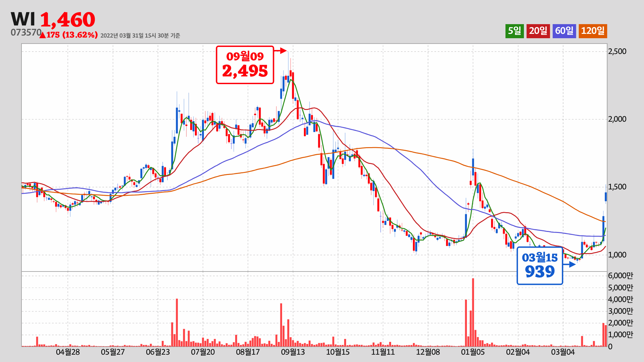Click the 02월04 date label
The width and height of the screenshot is (644, 362).
tap(518, 352)
